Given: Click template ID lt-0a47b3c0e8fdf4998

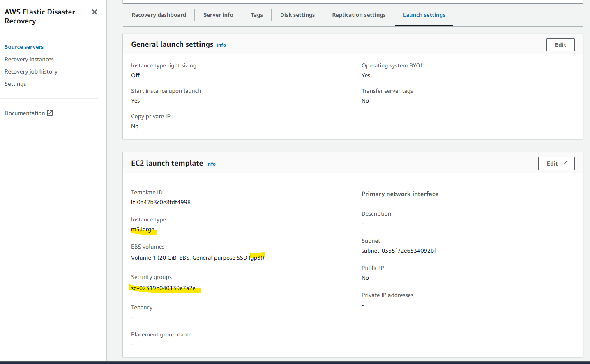Looking at the screenshot, I should coord(161,202).
